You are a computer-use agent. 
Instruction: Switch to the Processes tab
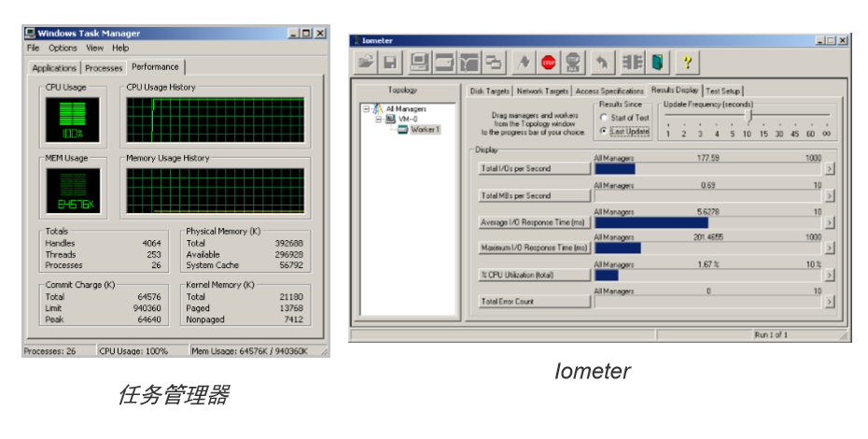click(x=104, y=68)
